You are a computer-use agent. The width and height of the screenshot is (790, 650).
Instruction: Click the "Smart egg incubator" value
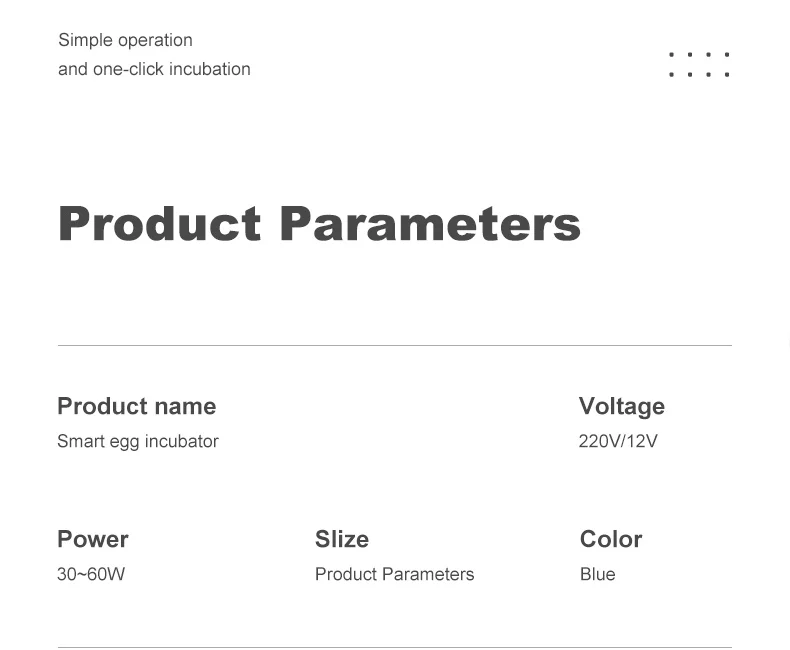coord(138,441)
